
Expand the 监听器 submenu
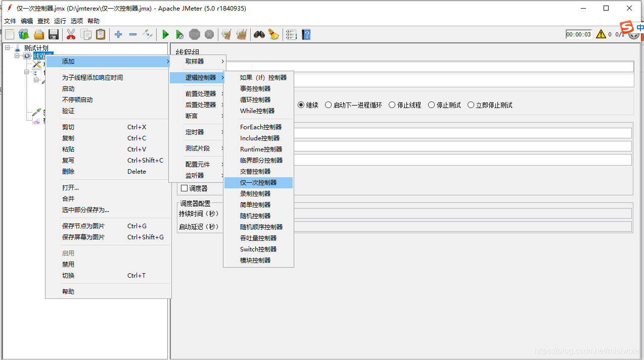tap(197, 175)
